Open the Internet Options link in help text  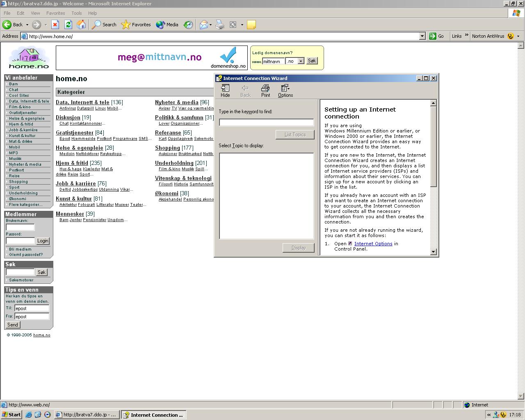click(373, 244)
